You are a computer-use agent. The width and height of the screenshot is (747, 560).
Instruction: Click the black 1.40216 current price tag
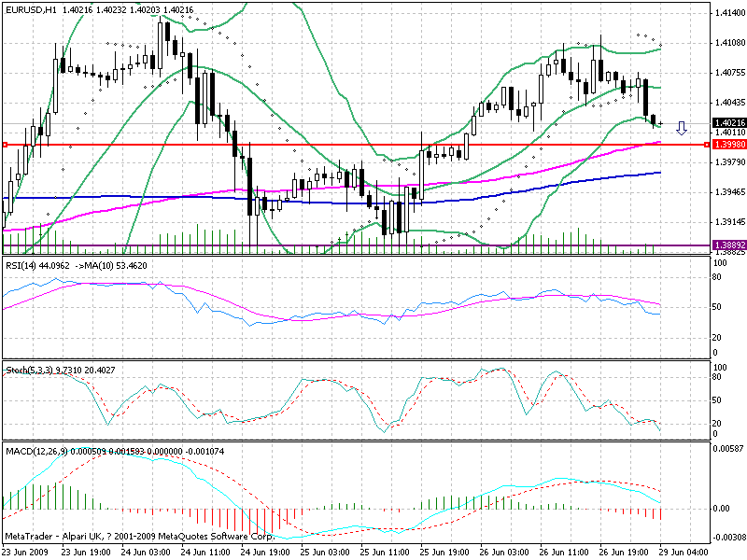point(729,123)
